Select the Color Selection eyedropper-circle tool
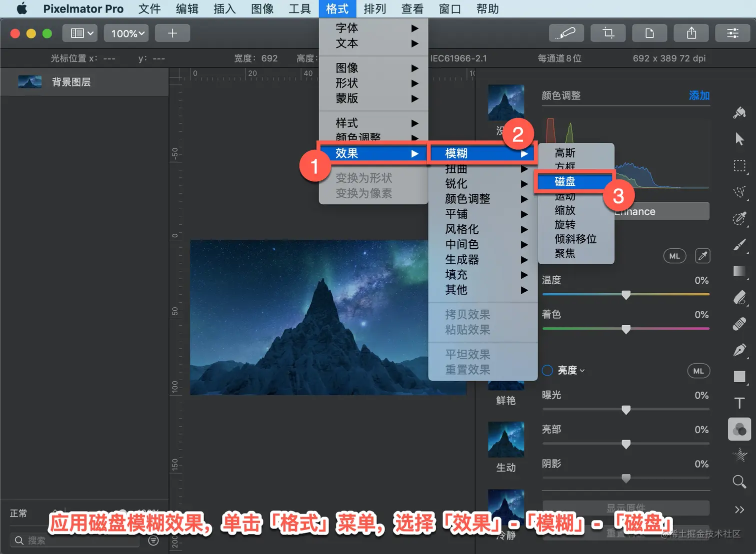The width and height of the screenshot is (756, 554). (739, 218)
